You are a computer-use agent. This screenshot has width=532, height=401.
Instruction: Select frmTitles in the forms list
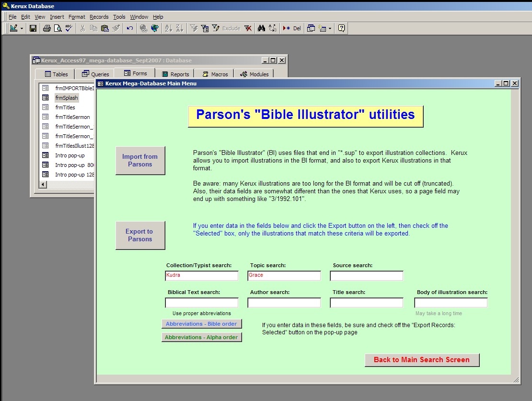[x=65, y=107]
